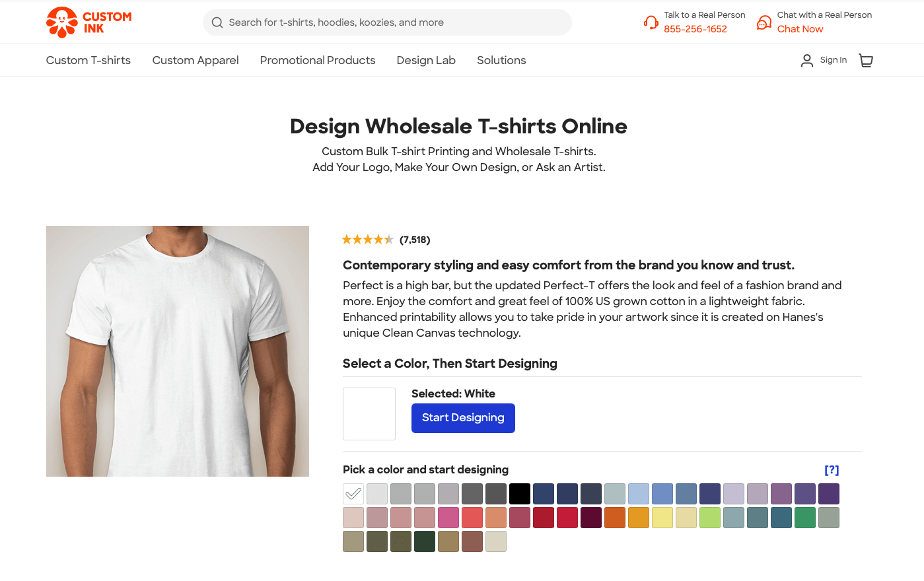
Task: Click the chat bubble icon beside Chat Now
Action: 764,22
